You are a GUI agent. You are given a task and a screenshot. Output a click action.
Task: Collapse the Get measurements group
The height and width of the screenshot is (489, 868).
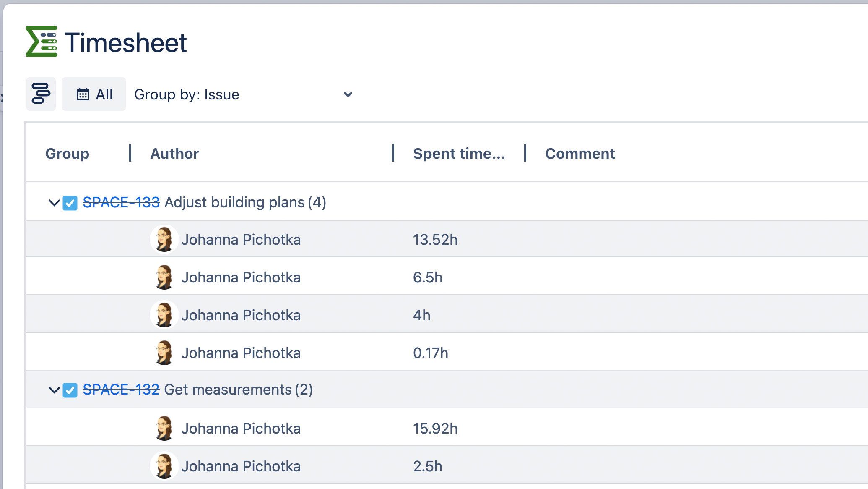tap(54, 390)
